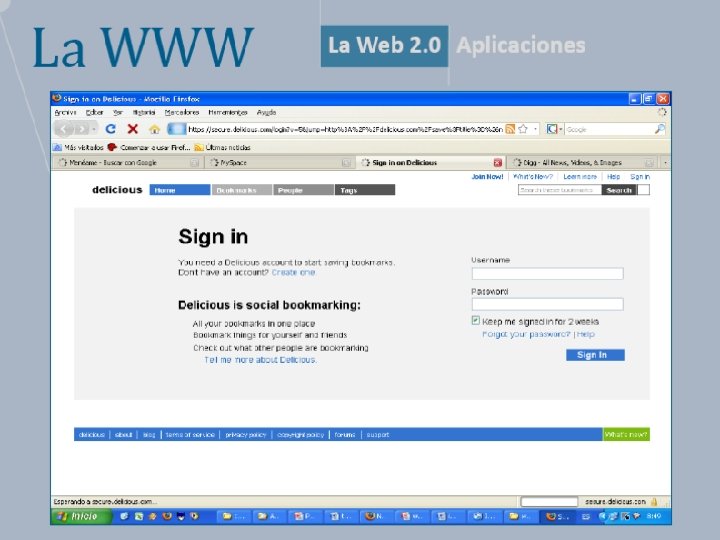Select the Tags navigation tab
720x540 pixels.
click(x=365, y=190)
